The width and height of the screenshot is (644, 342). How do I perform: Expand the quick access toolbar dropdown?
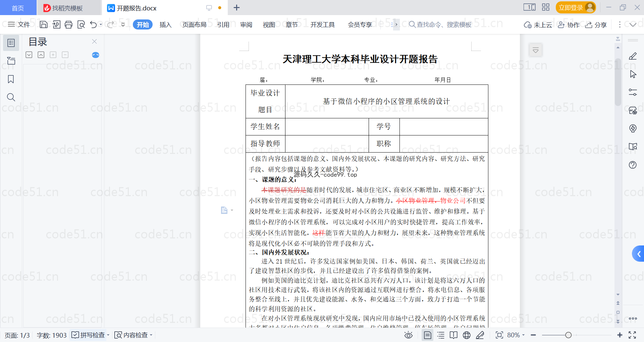(x=123, y=24)
